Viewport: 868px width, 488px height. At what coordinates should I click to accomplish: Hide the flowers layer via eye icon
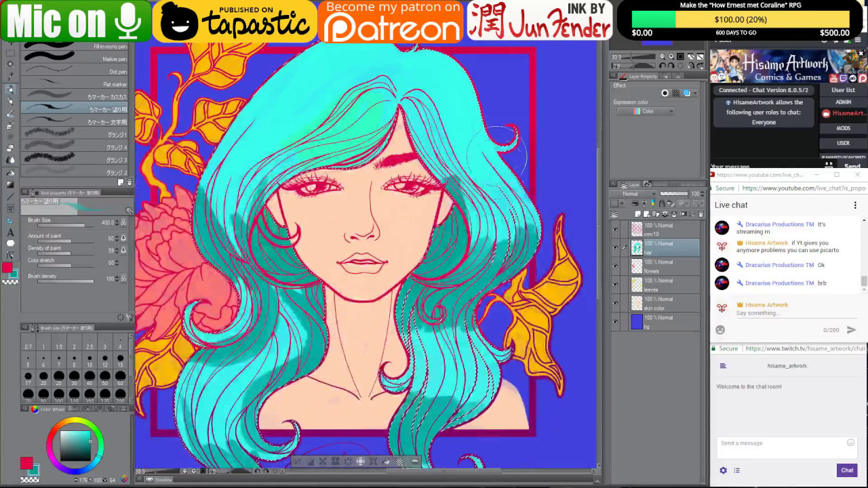615,266
